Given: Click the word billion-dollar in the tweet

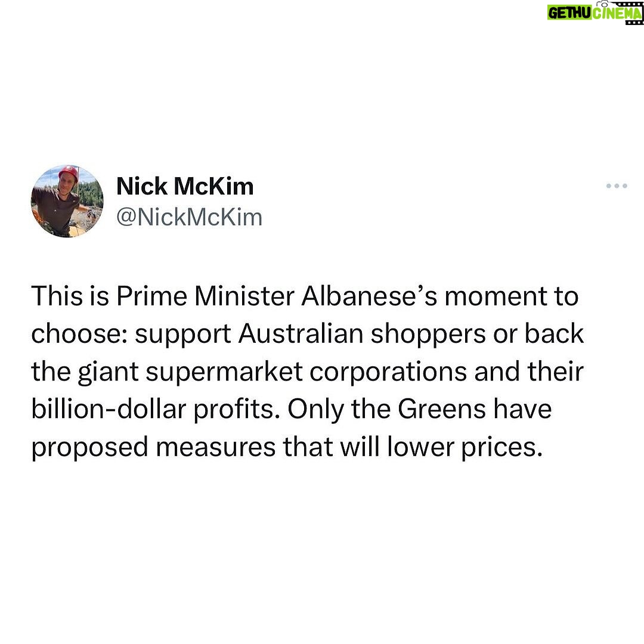Looking at the screenshot, I should [x=109, y=409].
